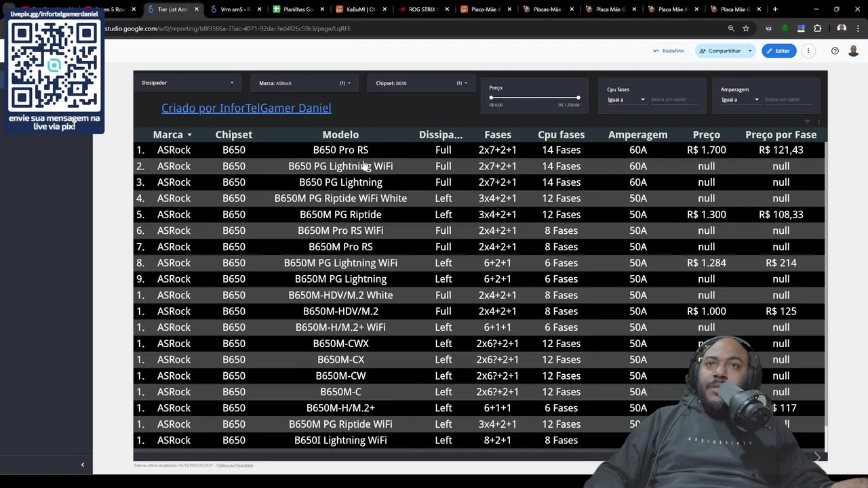Click the address bar URL
The width and height of the screenshot is (868, 488).
(x=227, y=28)
